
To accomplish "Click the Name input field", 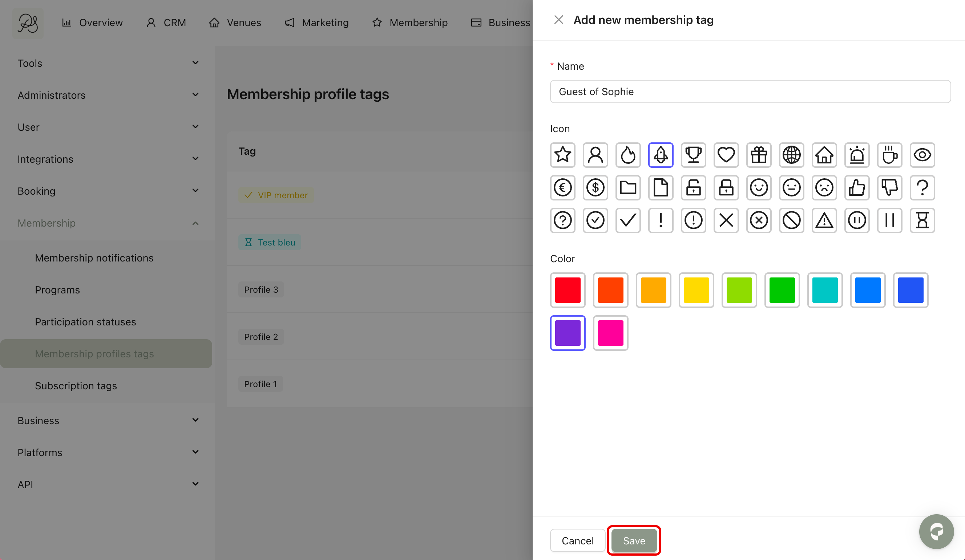I will coord(750,92).
